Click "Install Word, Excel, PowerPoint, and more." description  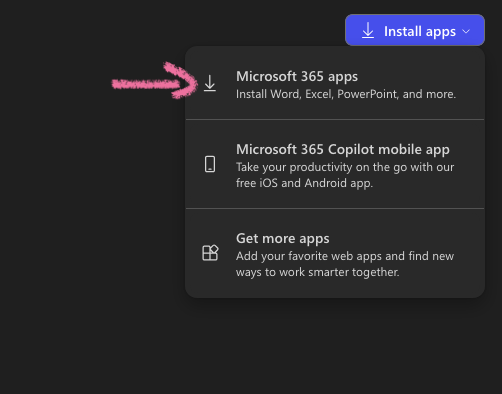[x=346, y=94]
